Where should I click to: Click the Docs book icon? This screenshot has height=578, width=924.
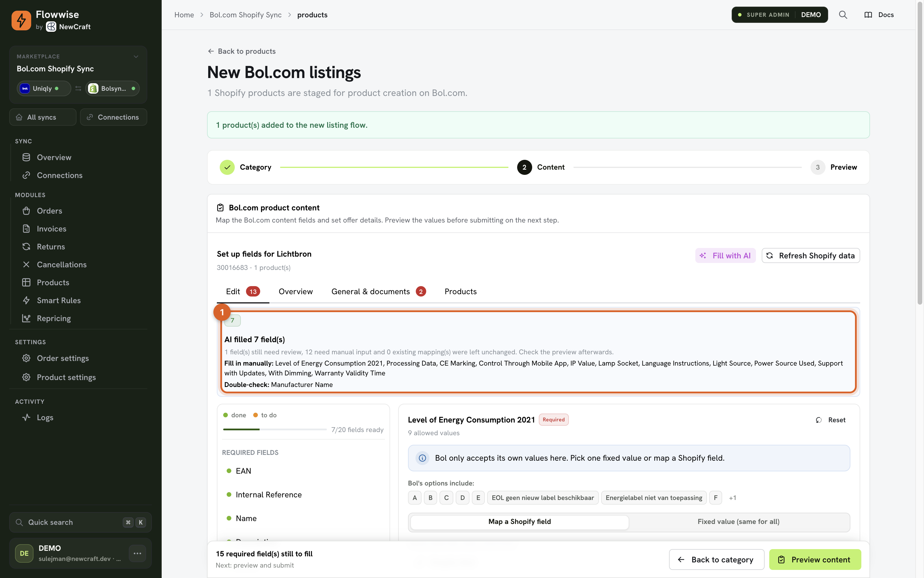[x=868, y=15]
